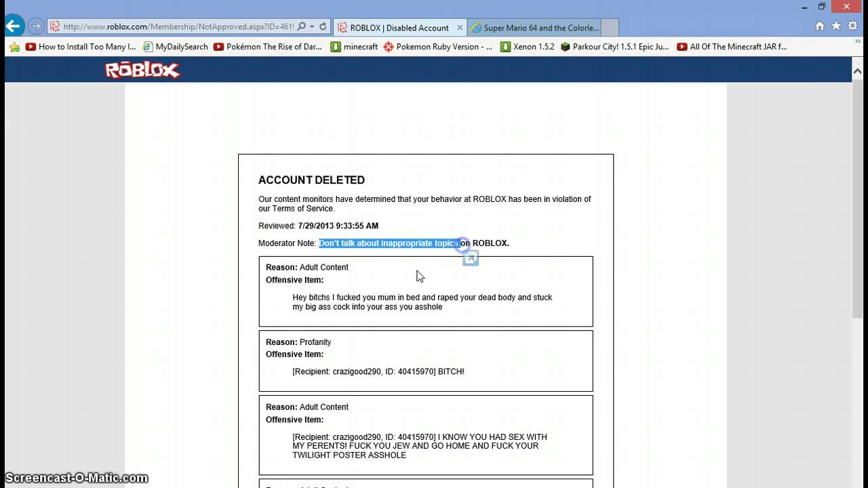This screenshot has height=488, width=868.
Task: Open 'Pokemon Ruby Version' bookmark
Action: [438, 47]
